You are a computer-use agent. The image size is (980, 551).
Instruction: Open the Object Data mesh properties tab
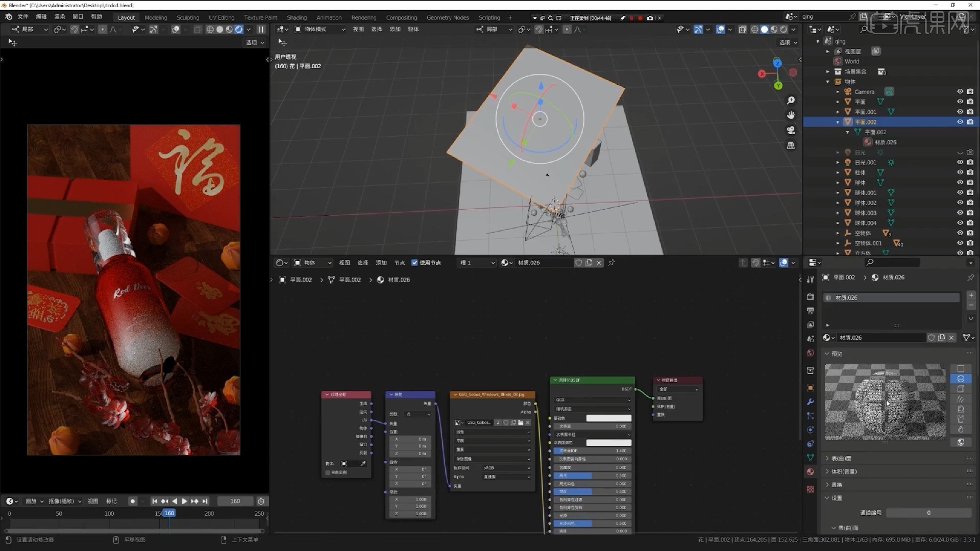(810, 458)
